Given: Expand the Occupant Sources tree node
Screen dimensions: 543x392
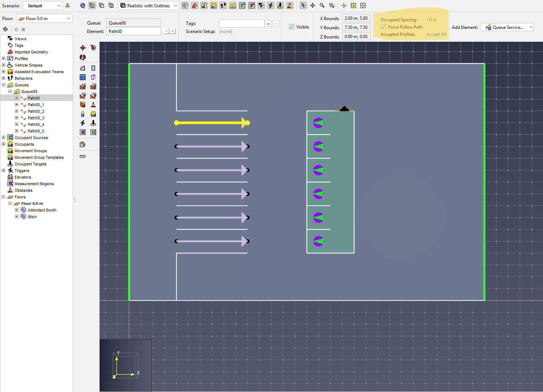Looking at the screenshot, I should point(3,138).
